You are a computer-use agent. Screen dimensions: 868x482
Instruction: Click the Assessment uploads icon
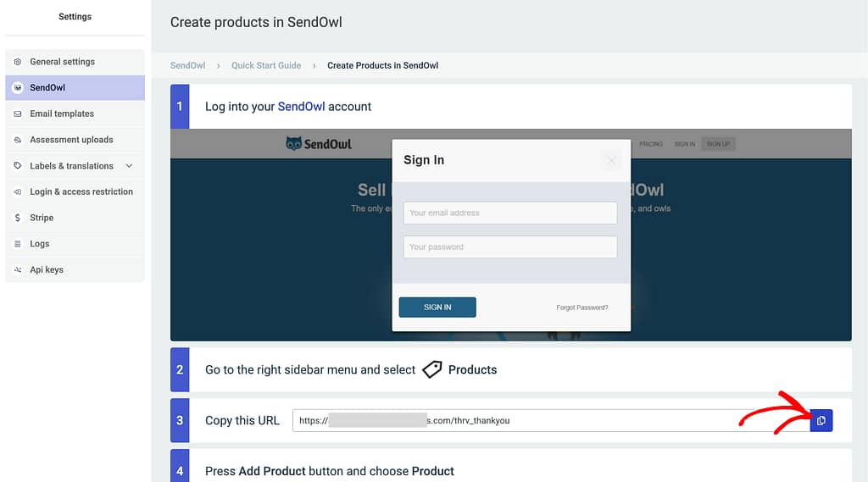pyautogui.click(x=18, y=140)
